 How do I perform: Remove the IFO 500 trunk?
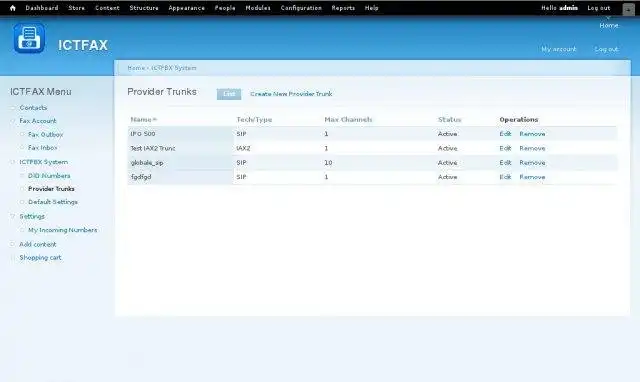[x=532, y=134]
